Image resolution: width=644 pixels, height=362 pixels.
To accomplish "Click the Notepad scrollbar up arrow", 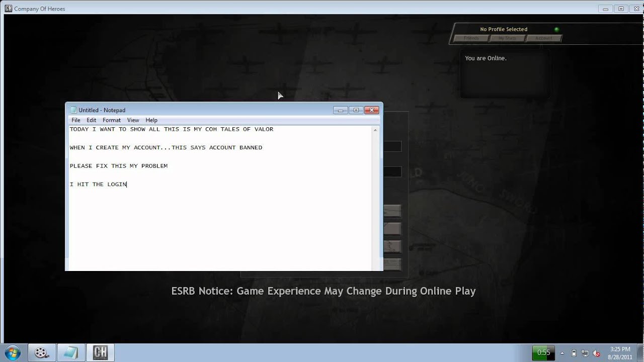I will [x=375, y=130].
